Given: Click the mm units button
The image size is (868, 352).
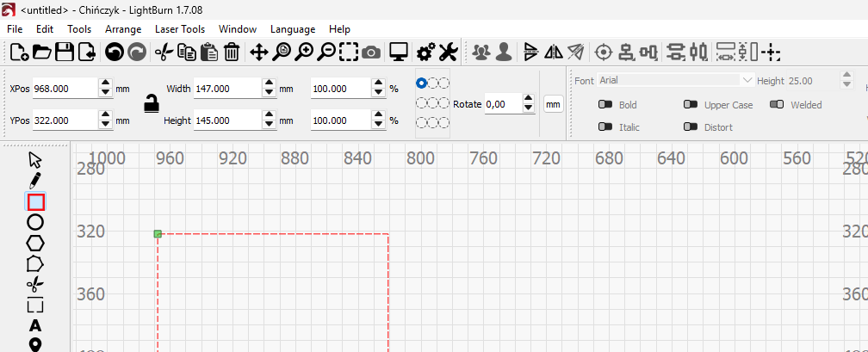Looking at the screenshot, I should coord(553,104).
